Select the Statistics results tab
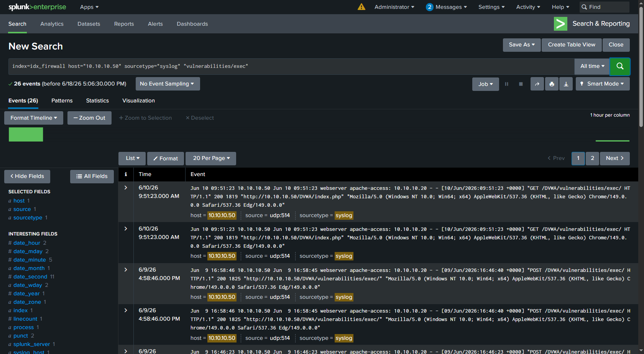 (x=97, y=100)
